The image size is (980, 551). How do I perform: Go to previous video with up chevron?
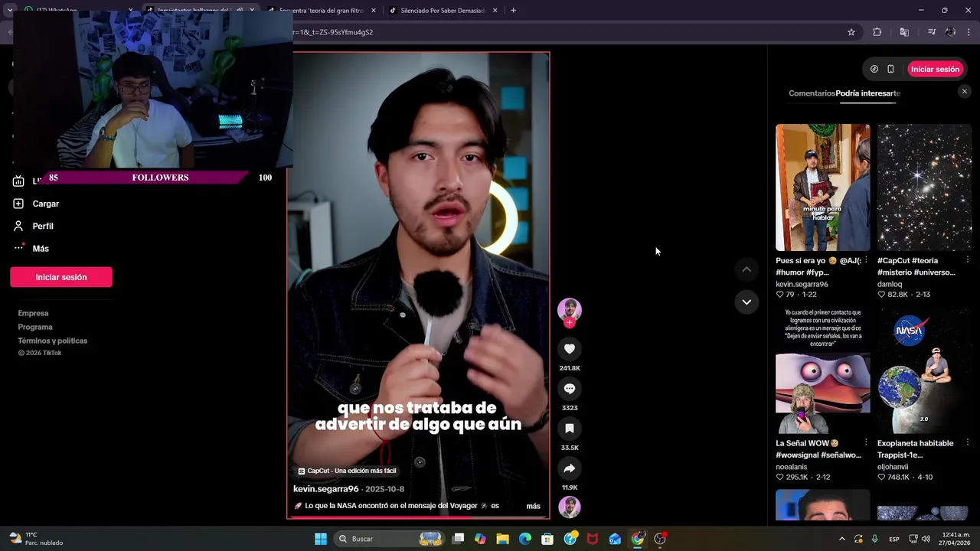pos(746,269)
